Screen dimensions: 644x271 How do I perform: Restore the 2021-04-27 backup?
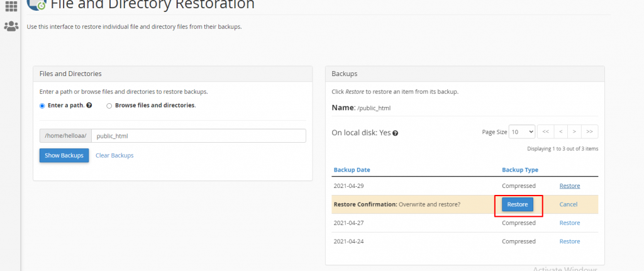pos(570,223)
